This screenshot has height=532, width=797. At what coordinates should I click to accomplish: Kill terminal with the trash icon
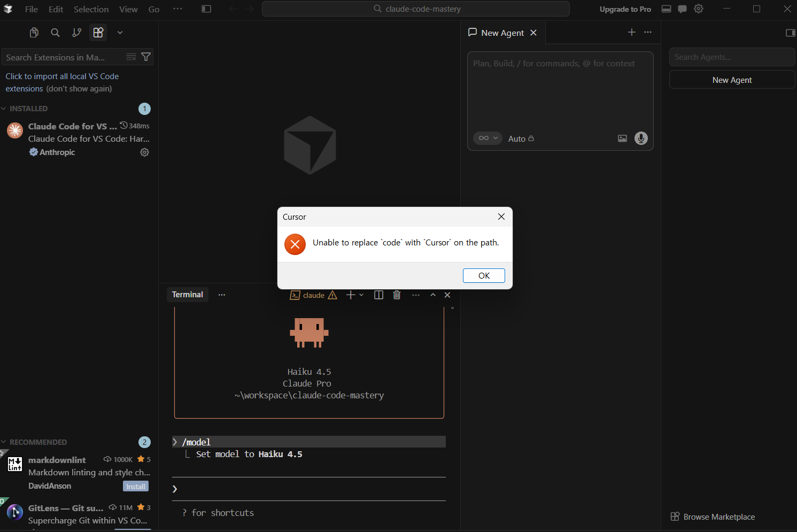(397, 295)
